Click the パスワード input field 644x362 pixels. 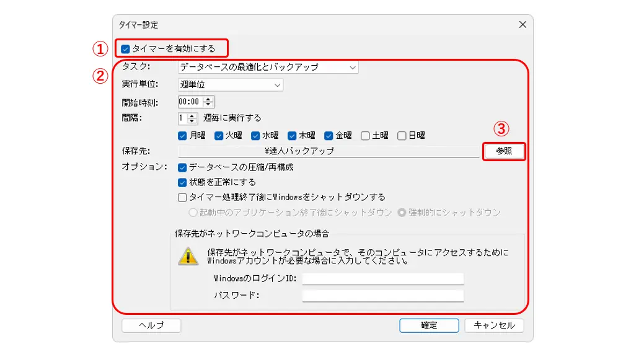coord(383,296)
